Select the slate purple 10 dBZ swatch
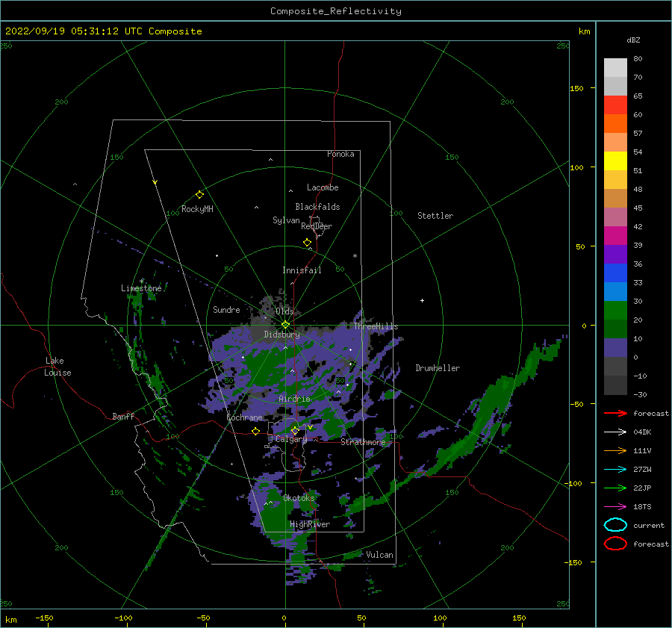 [x=615, y=348]
